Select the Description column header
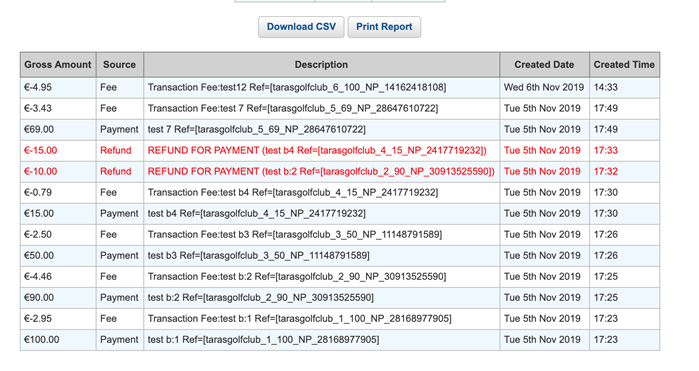The image size is (699, 371). coord(321,65)
